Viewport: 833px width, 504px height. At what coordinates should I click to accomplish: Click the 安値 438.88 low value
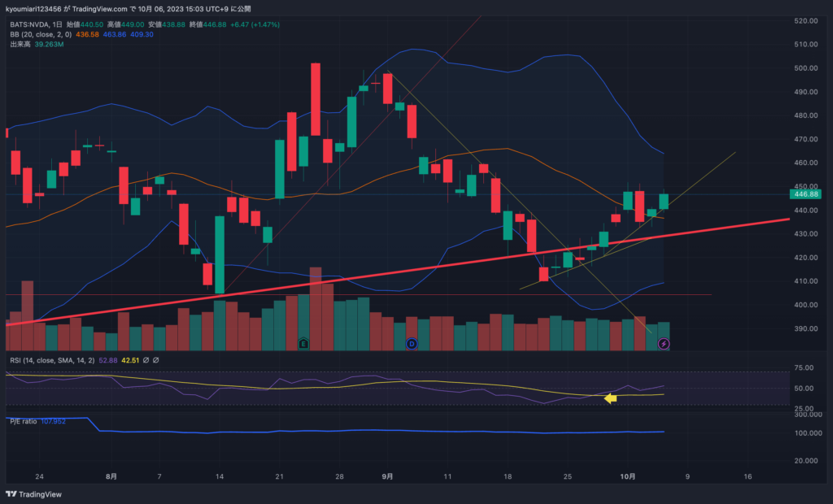click(166, 24)
